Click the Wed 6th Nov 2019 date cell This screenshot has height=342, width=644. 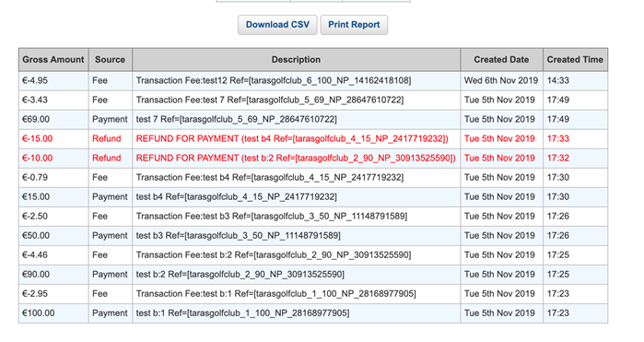501,80
